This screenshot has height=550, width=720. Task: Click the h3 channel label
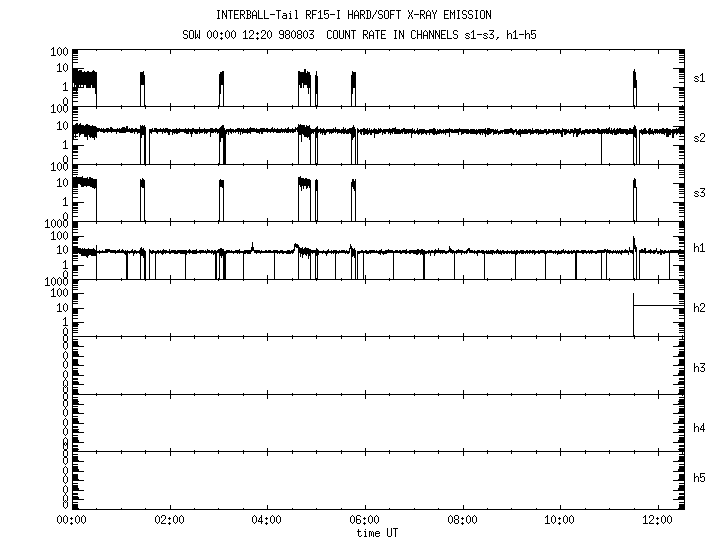tap(700, 368)
